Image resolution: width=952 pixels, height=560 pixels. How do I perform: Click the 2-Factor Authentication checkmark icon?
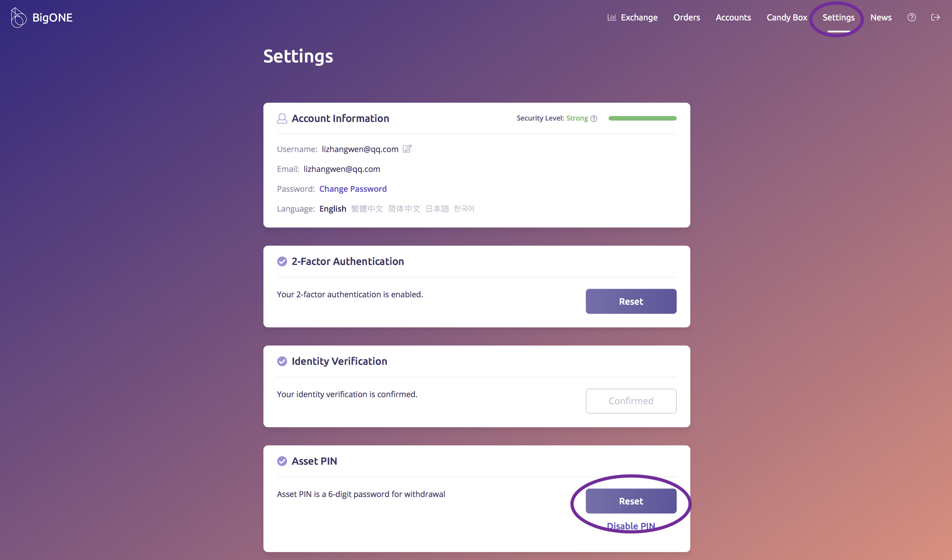pyautogui.click(x=282, y=261)
